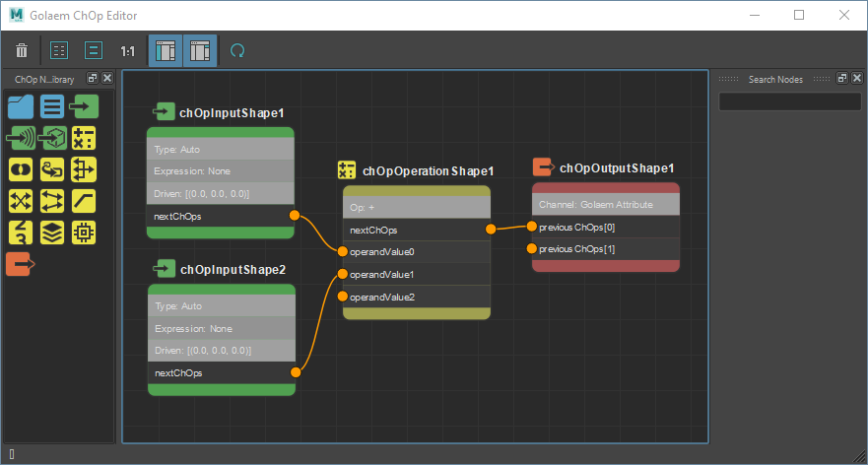
Task: Select the yellow chip processor node icon
Action: (x=84, y=232)
